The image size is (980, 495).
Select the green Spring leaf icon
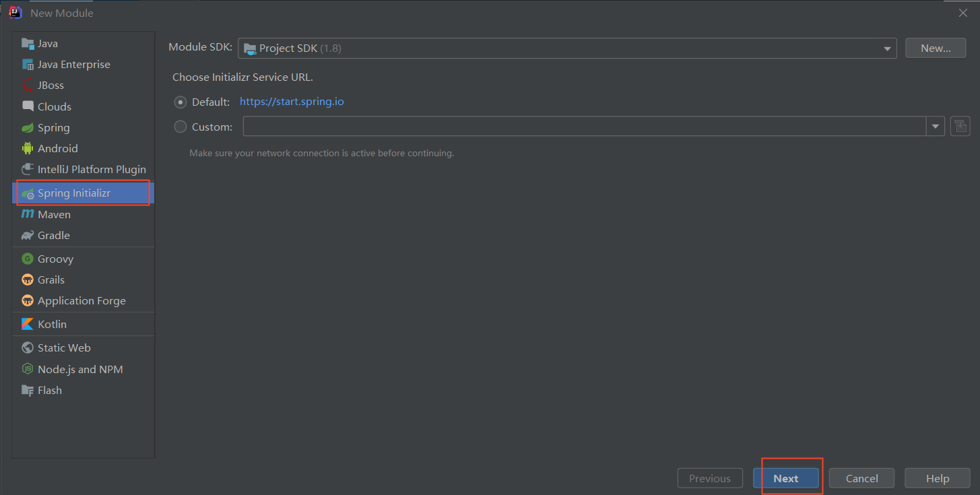coord(28,128)
